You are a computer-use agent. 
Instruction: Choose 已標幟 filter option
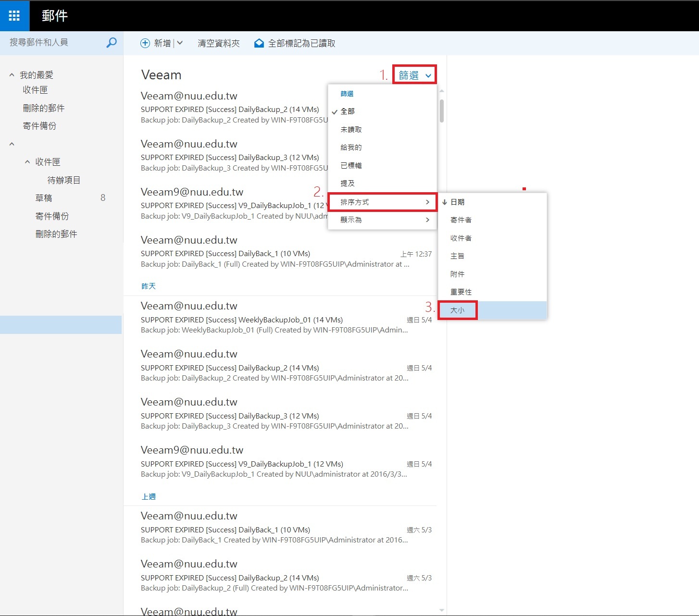[x=351, y=166]
